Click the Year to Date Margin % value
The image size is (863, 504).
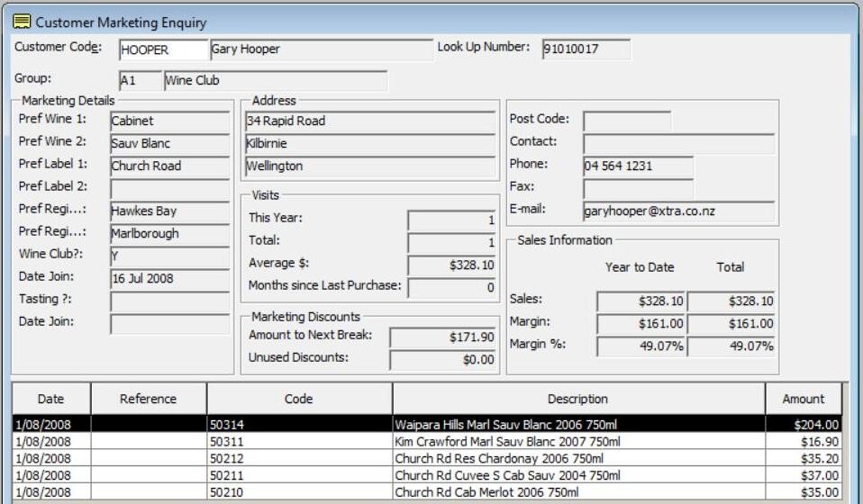[x=640, y=346]
